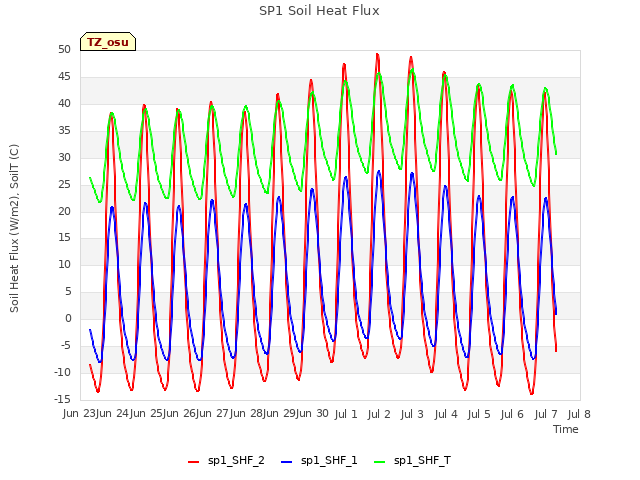Screen dimensions: 640x480
Task: Click the Jul 4 date label
Action: [x=446, y=415]
